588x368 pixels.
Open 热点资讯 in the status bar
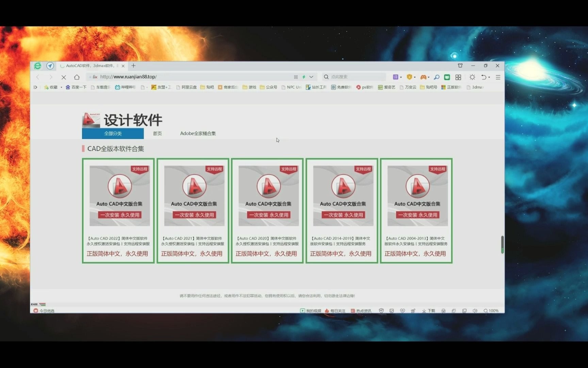coord(361,311)
